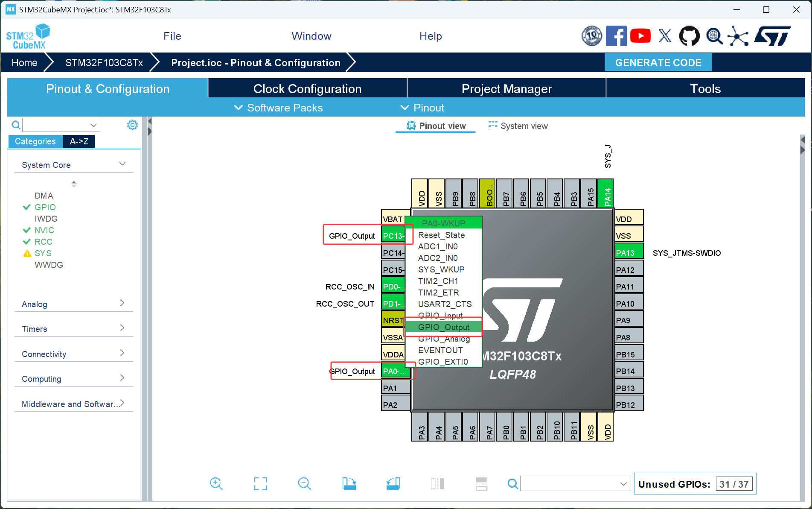Image resolution: width=812 pixels, height=509 pixels.
Task: Select GPIO in System Core list
Action: pos(45,207)
